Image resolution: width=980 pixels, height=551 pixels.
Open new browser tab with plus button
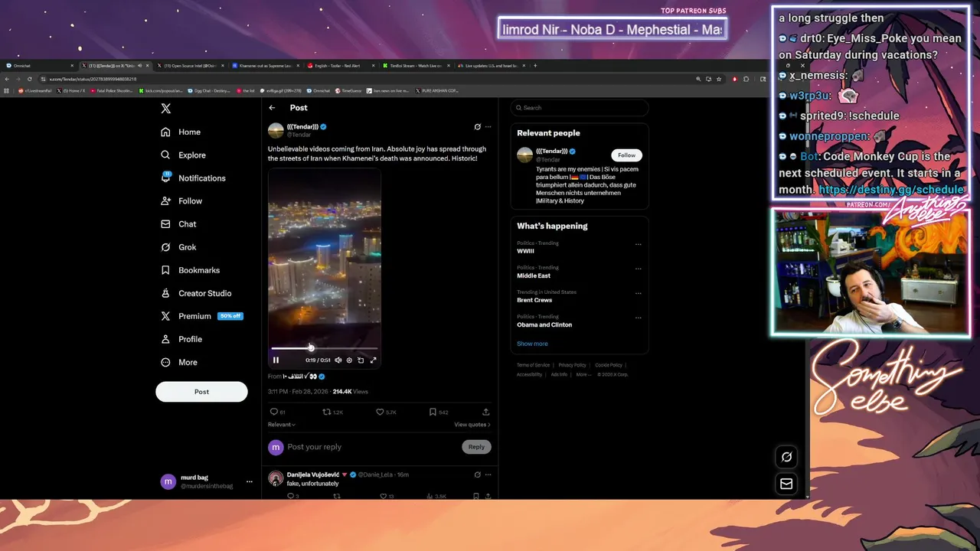pos(535,66)
